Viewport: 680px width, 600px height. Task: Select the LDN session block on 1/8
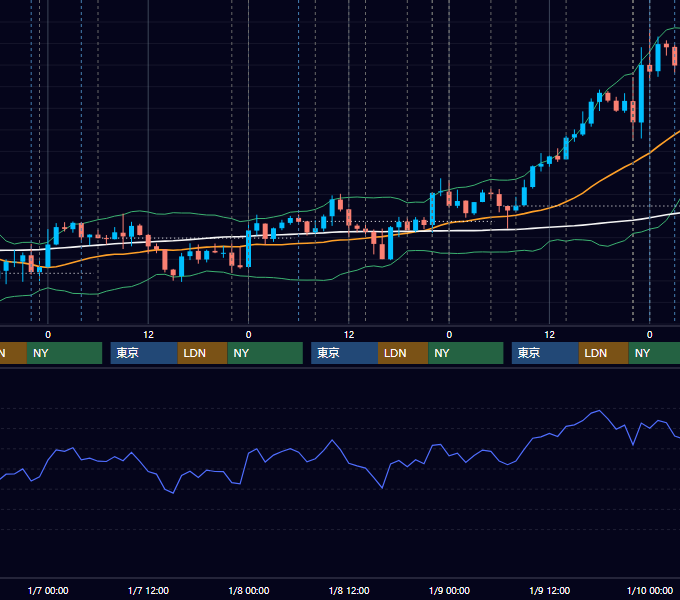coord(403,353)
